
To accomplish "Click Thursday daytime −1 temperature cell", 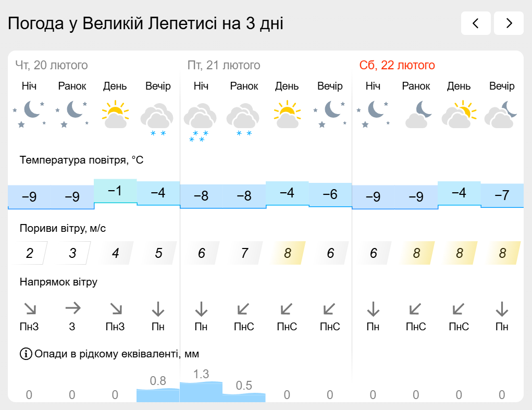I will [115, 191].
